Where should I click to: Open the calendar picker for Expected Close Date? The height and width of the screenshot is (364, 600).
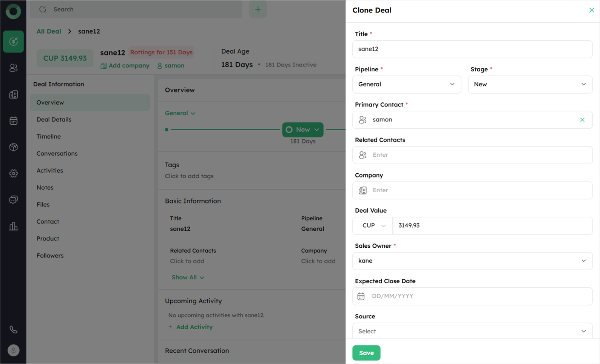[x=361, y=296]
